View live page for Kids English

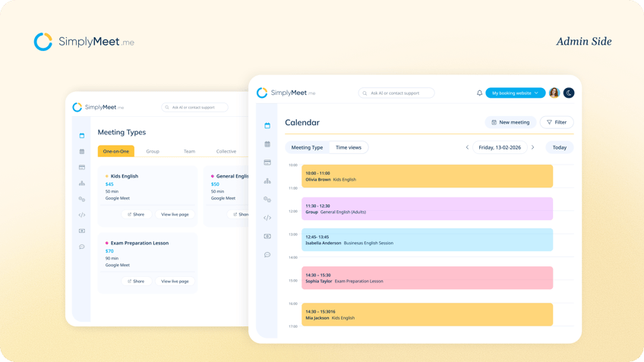[x=175, y=214]
